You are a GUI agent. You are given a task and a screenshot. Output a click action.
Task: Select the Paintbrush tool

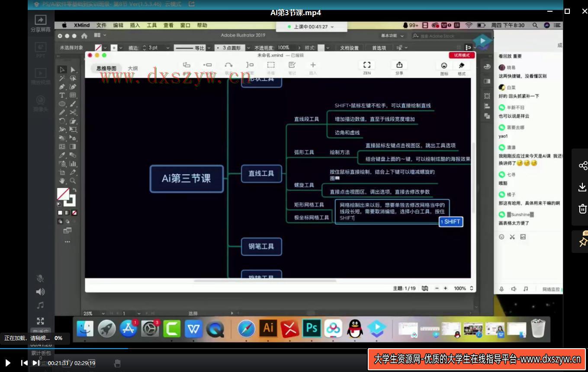click(73, 104)
